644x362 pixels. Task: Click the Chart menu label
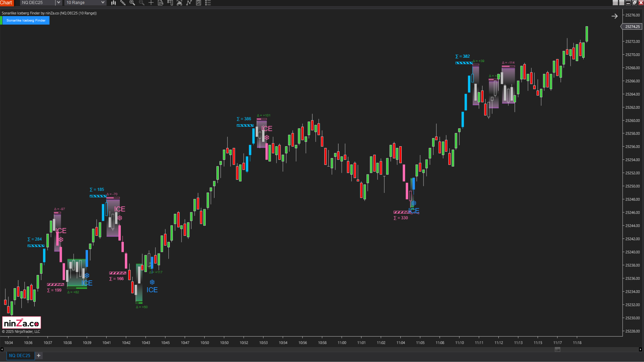coord(6,3)
